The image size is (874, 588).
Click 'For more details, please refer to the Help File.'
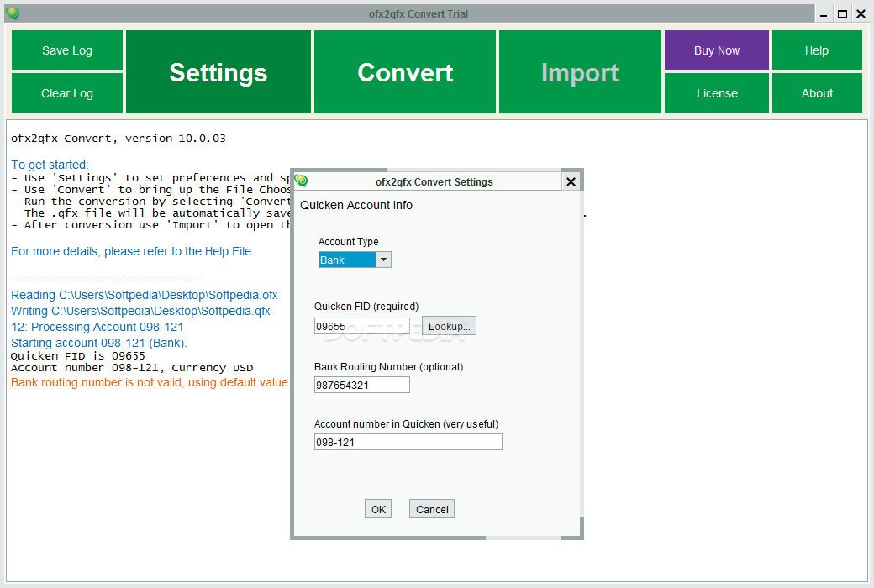133,251
